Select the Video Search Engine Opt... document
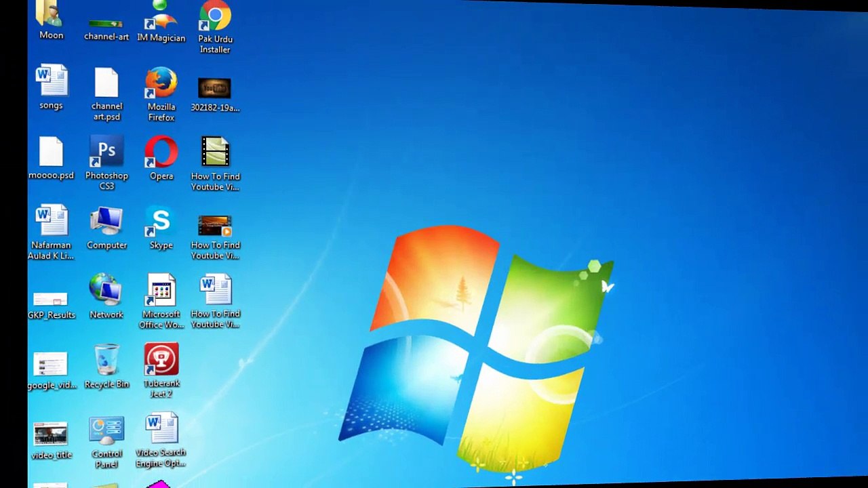This screenshot has width=868, height=488. (x=161, y=441)
